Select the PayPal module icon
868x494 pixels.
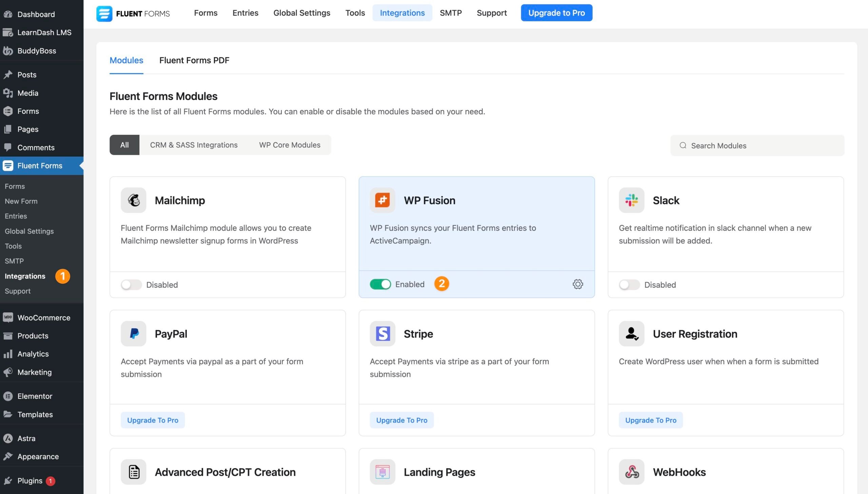(133, 333)
